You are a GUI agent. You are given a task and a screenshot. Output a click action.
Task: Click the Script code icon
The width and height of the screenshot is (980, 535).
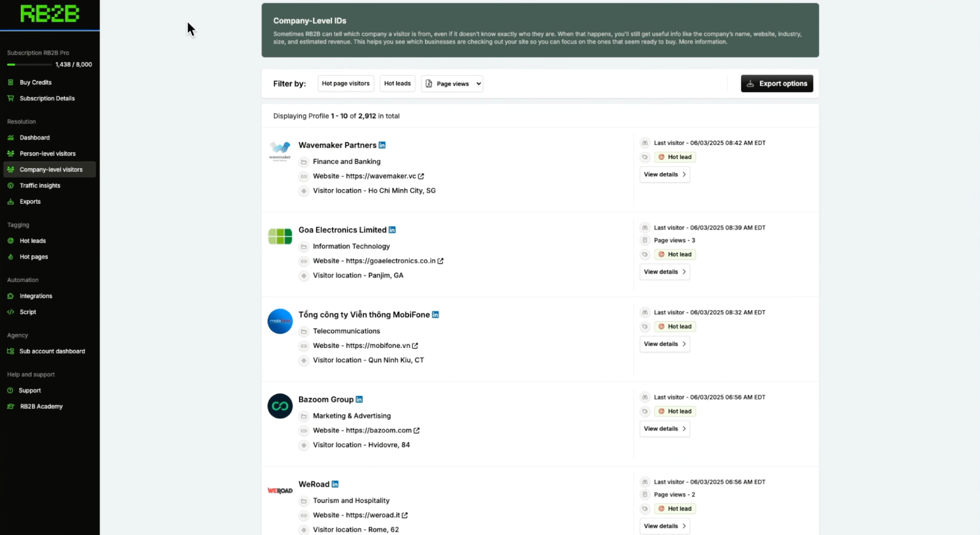pos(11,312)
